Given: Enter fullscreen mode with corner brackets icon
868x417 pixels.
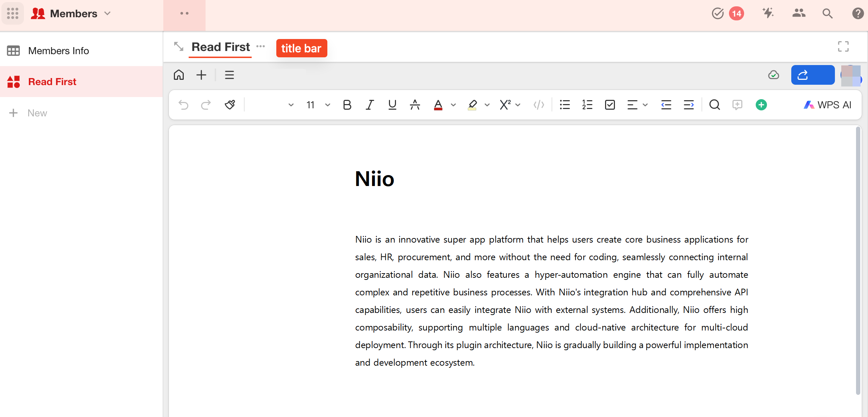Looking at the screenshot, I should click(x=843, y=46).
